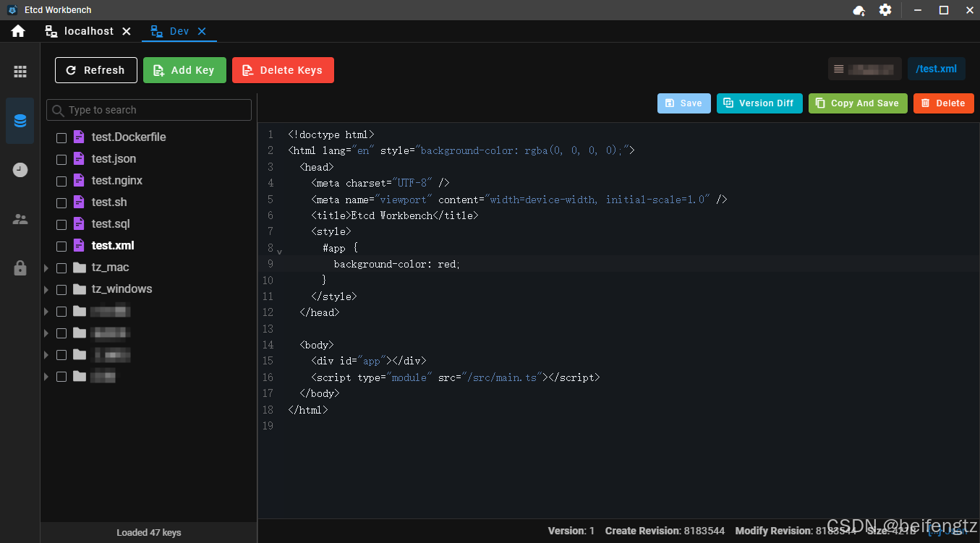The width and height of the screenshot is (980, 543).
Task: Click the test.json file icon
Action: 79,158
